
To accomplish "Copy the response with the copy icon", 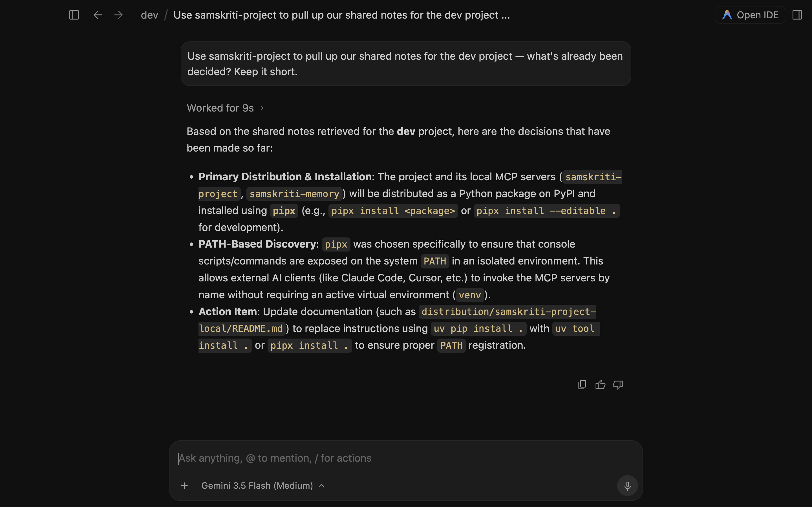I will (582, 384).
